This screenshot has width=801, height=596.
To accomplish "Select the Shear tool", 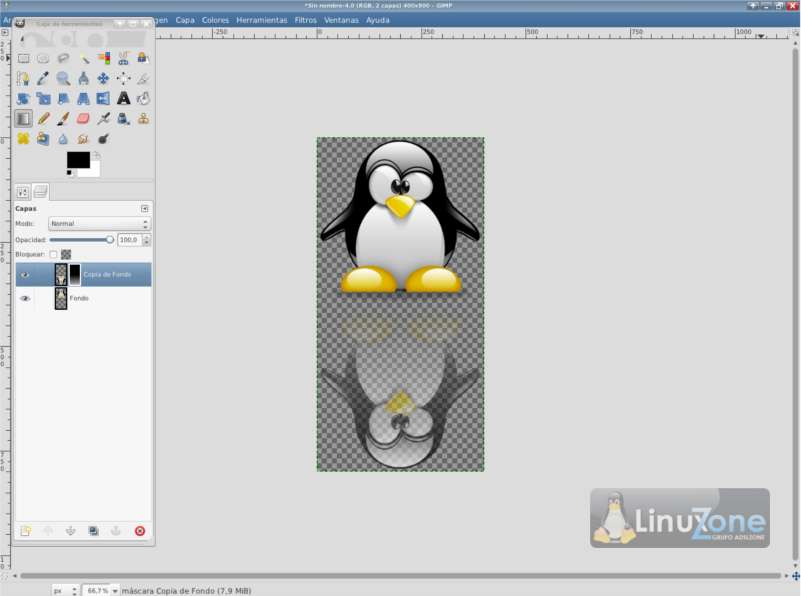I will (x=63, y=98).
